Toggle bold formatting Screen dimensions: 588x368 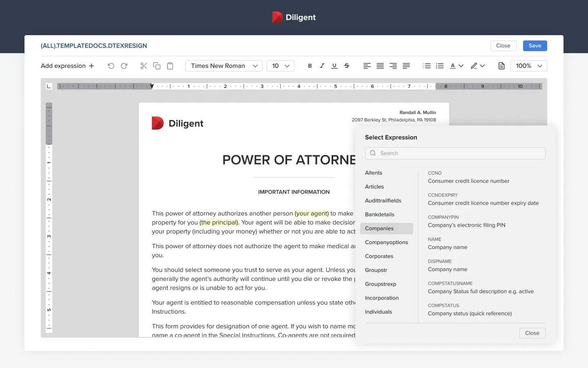pyautogui.click(x=310, y=66)
